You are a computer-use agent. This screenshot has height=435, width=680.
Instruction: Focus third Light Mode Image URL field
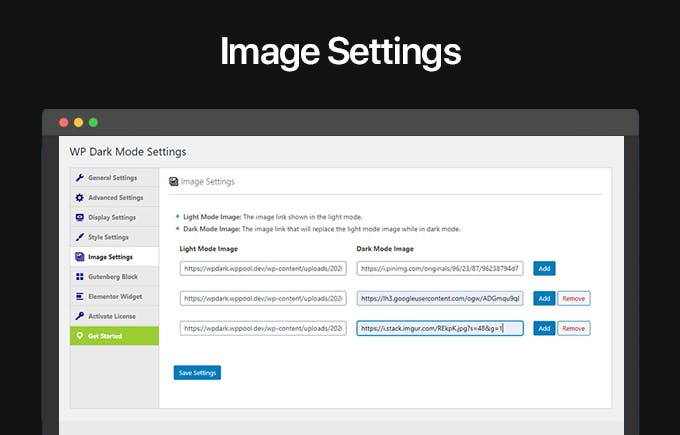(x=263, y=328)
